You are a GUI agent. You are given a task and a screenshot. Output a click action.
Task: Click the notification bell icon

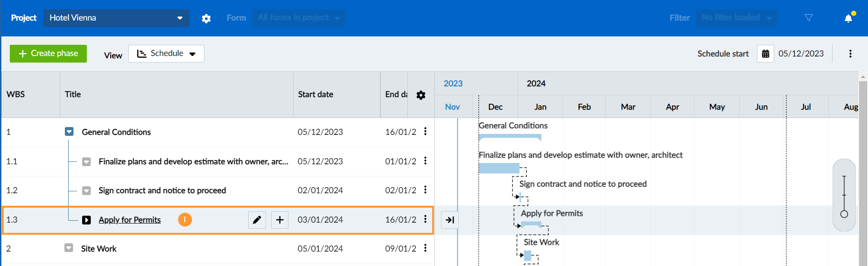[x=848, y=18]
